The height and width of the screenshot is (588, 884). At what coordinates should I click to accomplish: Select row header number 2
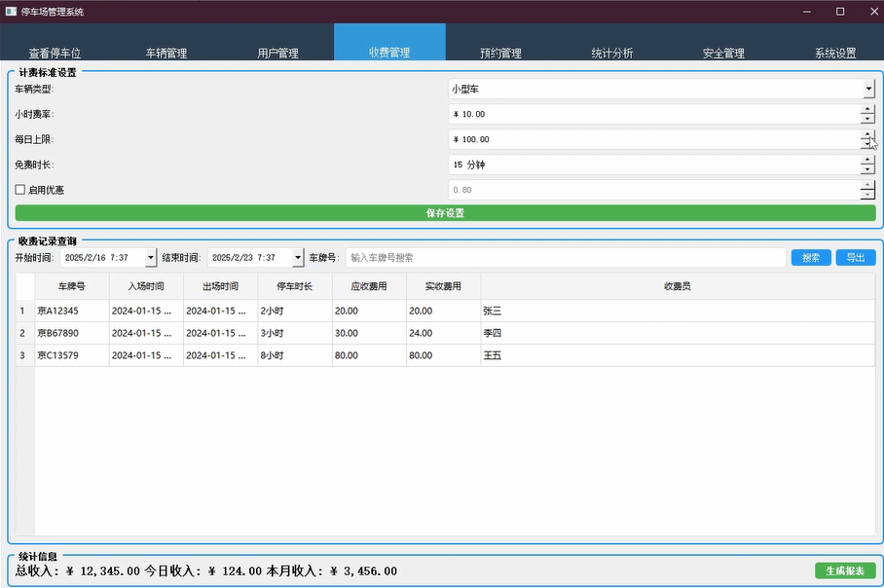click(24, 333)
